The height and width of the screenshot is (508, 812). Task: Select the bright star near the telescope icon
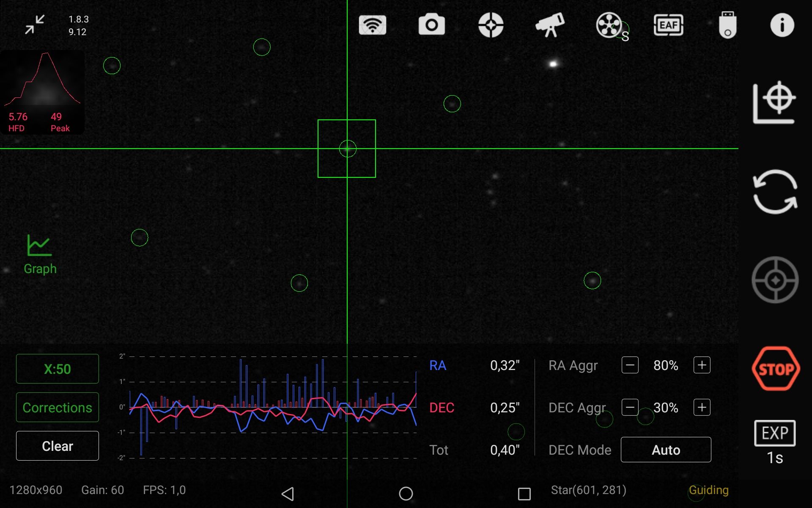pyautogui.click(x=553, y=64)
